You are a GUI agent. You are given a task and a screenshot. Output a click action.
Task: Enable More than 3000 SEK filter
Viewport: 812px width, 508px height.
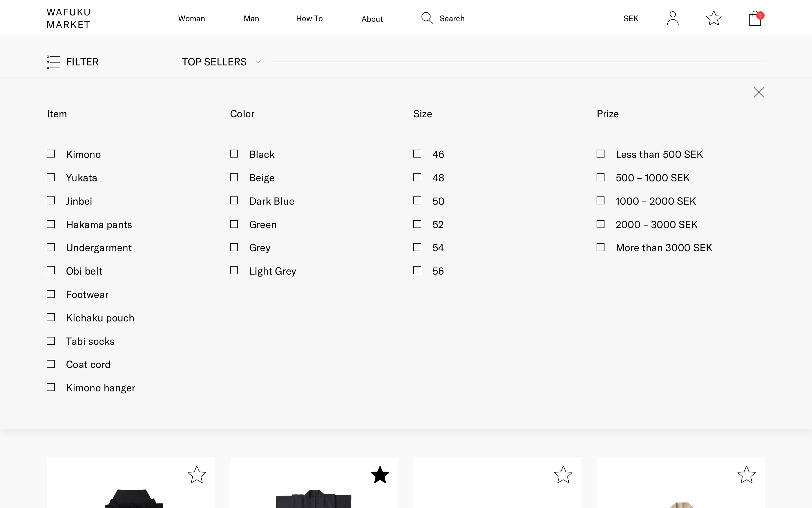[601, 247]
